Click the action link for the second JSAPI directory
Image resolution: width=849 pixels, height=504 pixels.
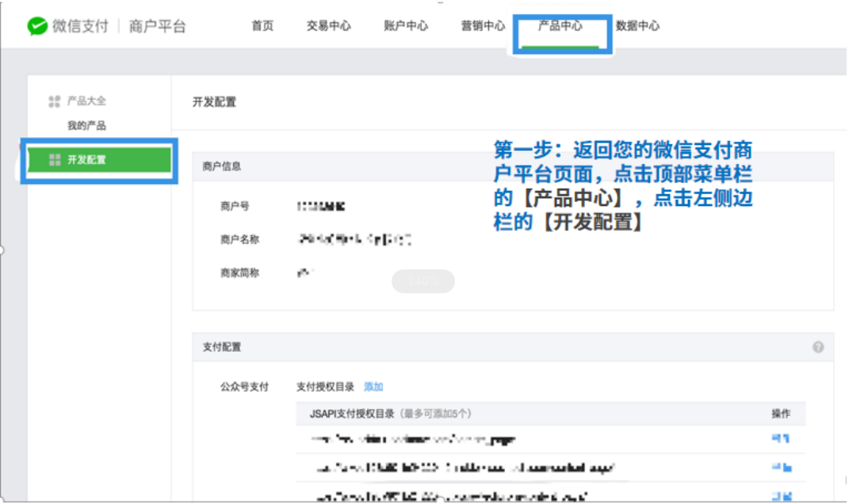pos(782,468)
